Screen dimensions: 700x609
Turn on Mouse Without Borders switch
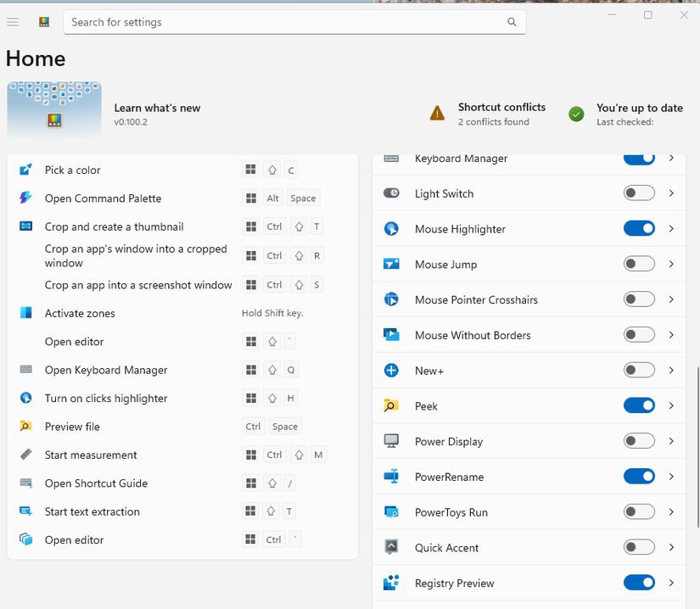click(639, 335)
